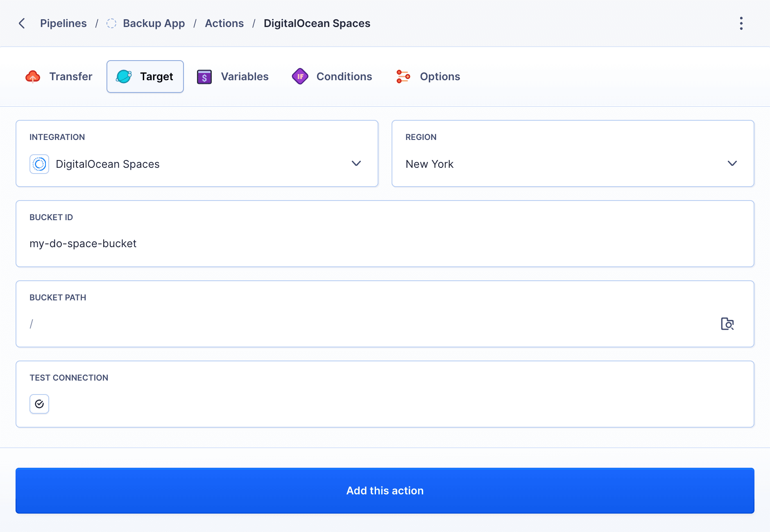Screen dimensions: 770x532
Task: Select the Transfer upload icon
Action: [33, 76]
